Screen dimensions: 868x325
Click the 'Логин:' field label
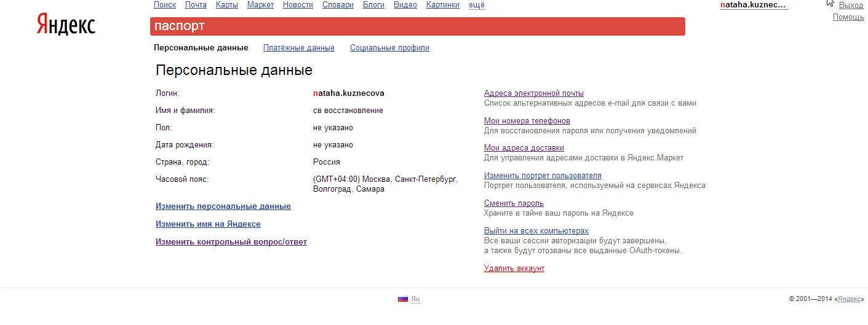coord(167,93)
